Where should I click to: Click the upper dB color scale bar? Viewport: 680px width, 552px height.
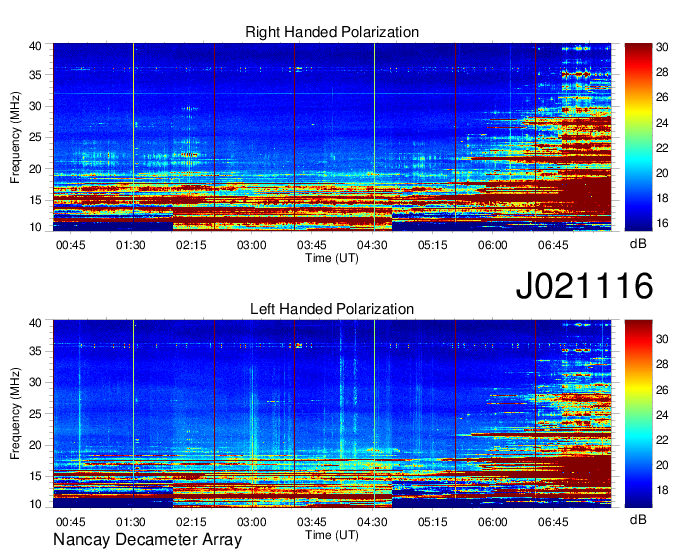[638, 137]
